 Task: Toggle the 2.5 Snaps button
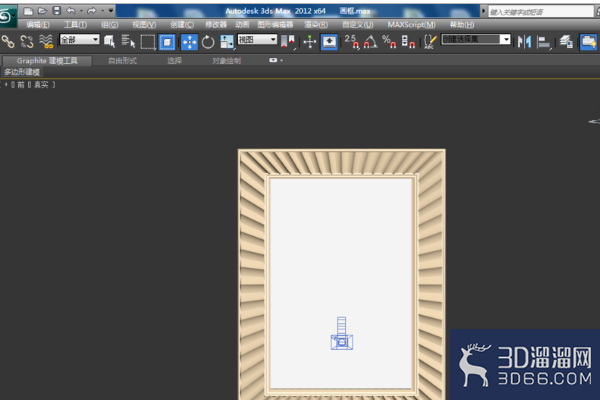(x=352, y=41)
